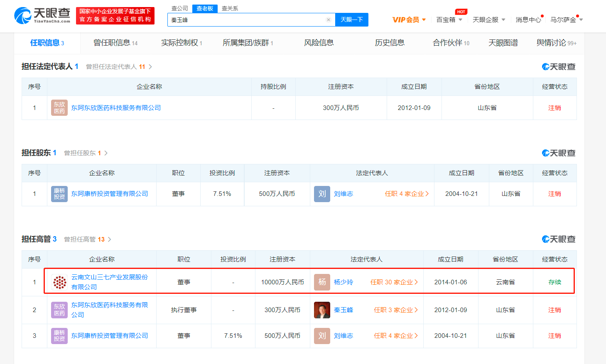606x364 pixels.
Task: Open the 马尔萨金 user menu
Action: [567, 20]
